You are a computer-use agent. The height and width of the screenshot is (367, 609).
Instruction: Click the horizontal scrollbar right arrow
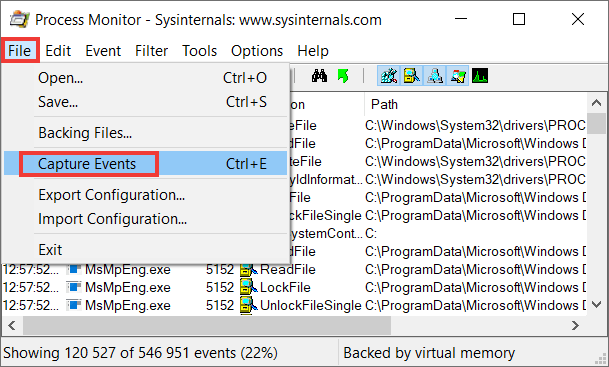[x=576, y=325]
